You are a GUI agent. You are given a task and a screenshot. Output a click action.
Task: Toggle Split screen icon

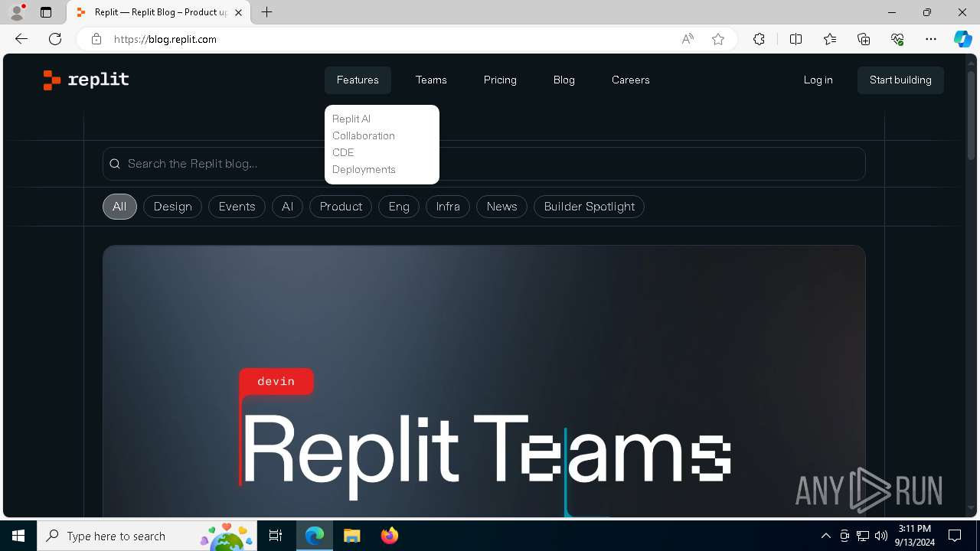[x=795, y=39]
